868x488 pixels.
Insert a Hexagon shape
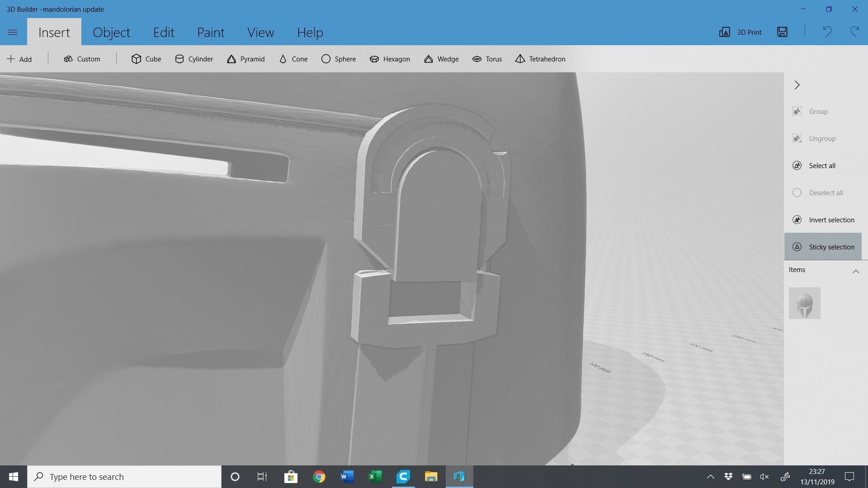390,59
